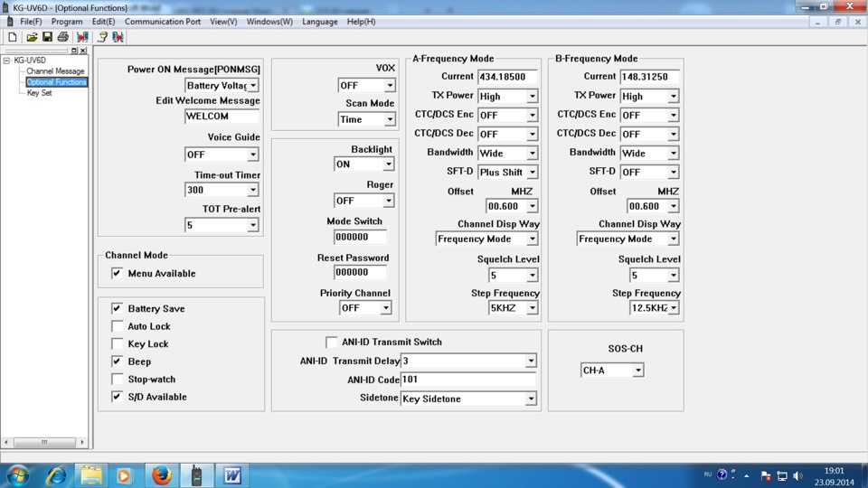
Task: Click the A-Frequency Current field
Action: point(507,77)
